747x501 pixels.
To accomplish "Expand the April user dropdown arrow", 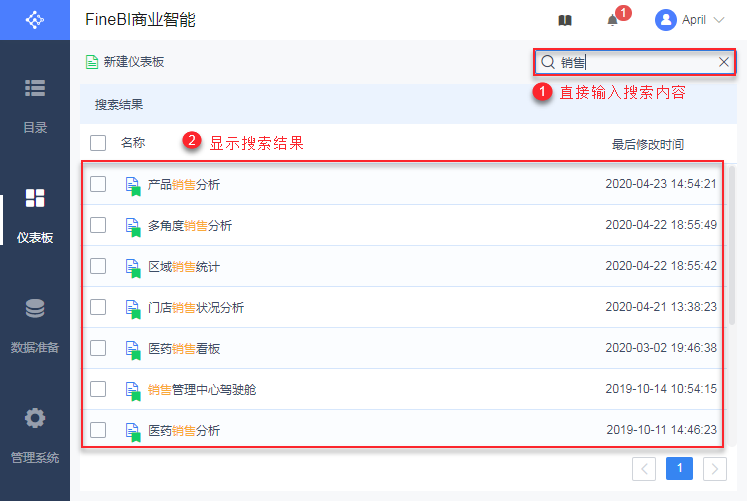I will [x=720, y=20].
